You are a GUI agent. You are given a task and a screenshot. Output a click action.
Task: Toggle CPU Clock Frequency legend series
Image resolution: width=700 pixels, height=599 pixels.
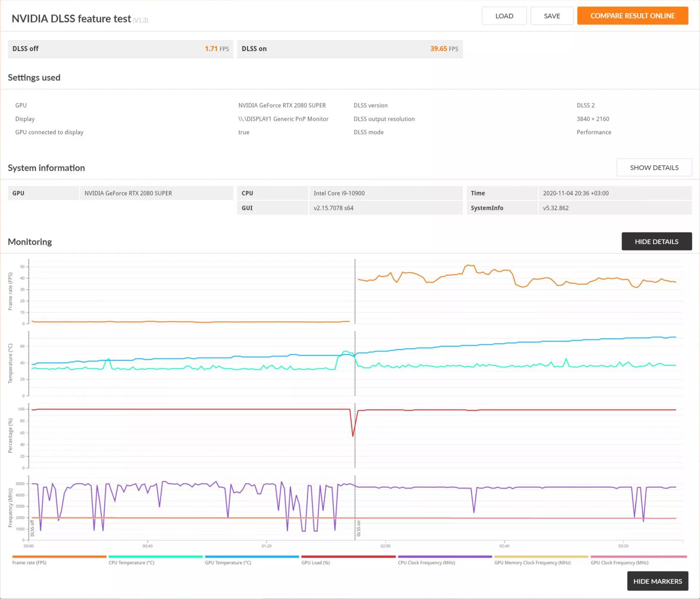coord(445,560)
